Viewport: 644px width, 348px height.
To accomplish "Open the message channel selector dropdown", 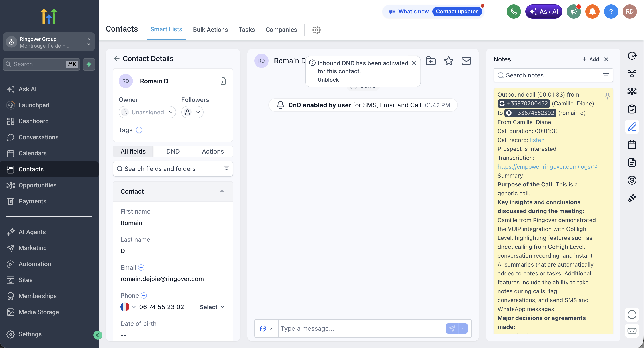I will coord(266,328).
